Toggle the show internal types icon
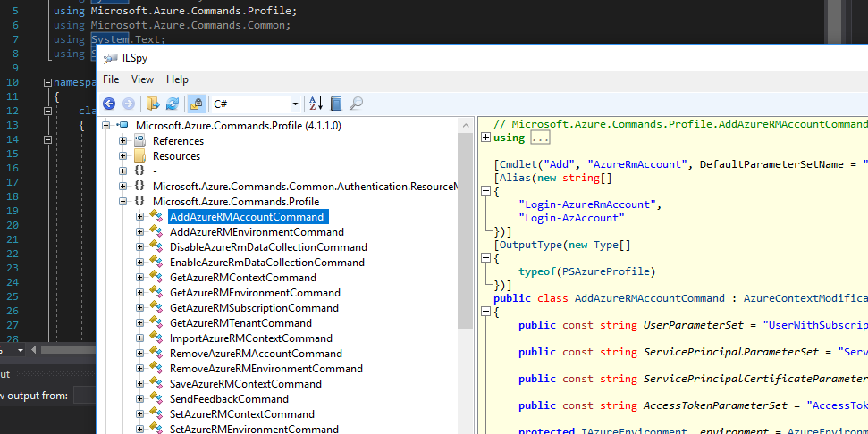Screen dimensions: 868x434 tap(196, 104)
